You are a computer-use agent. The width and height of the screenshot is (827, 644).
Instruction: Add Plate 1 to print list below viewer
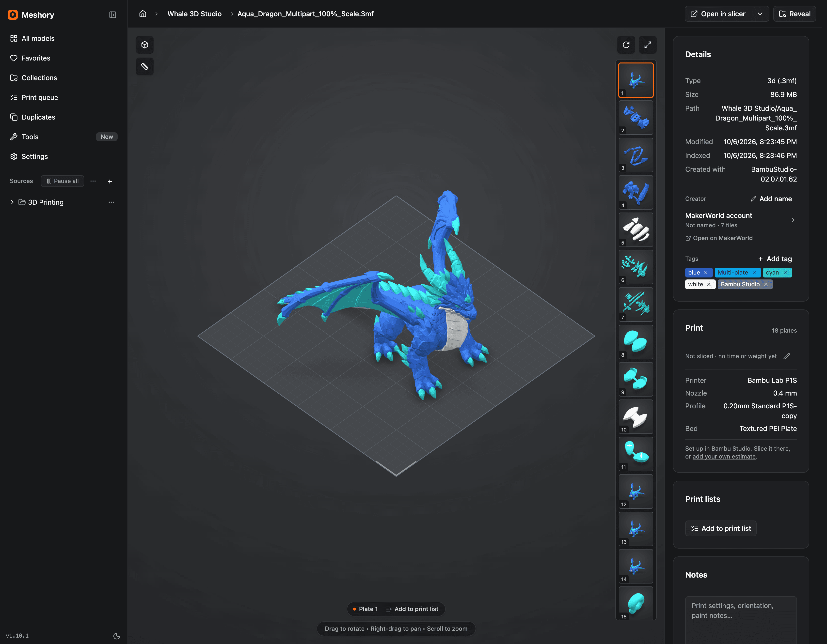tap(412, 609)
